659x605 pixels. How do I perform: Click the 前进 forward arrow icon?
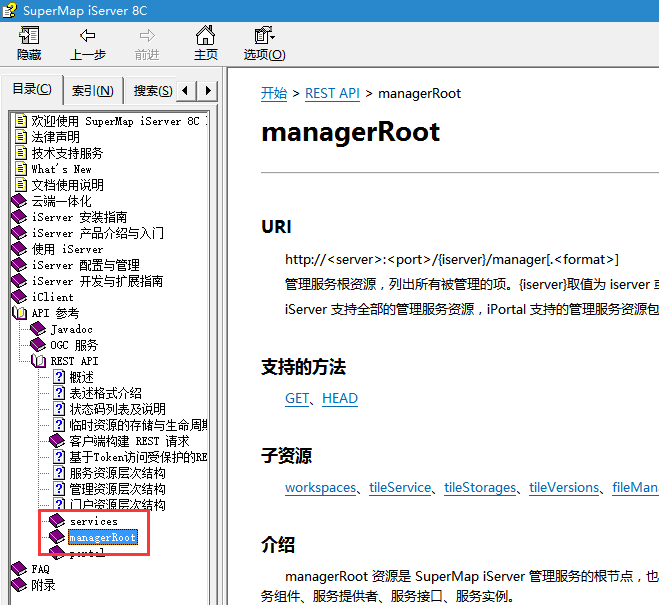147,35
